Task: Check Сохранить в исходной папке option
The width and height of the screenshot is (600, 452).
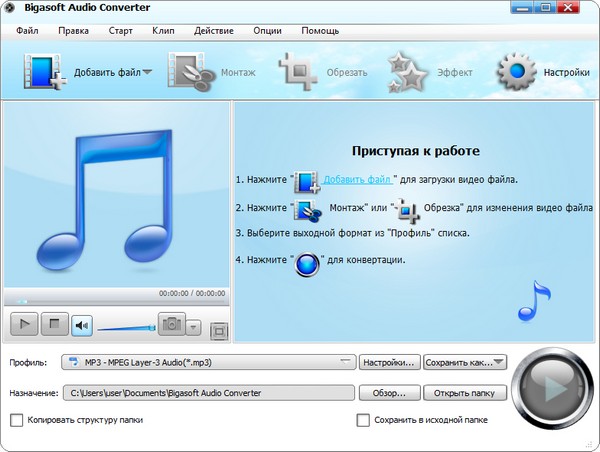Action: tap(364, 420)
